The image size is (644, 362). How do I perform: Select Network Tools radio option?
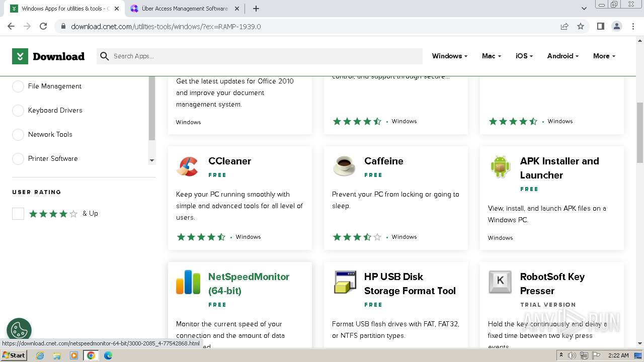pyautogui.click(x=18, y=135)
